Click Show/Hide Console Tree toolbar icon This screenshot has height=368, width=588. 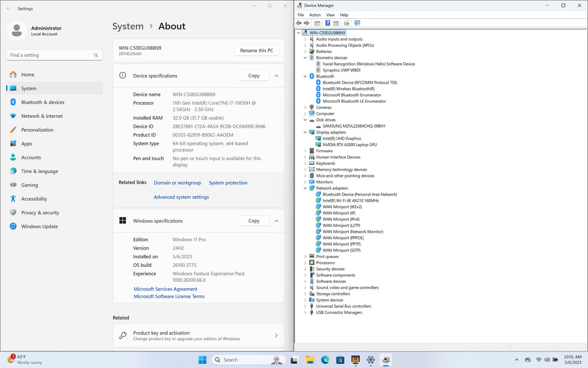pyautogui.click(x=317, y=23)
